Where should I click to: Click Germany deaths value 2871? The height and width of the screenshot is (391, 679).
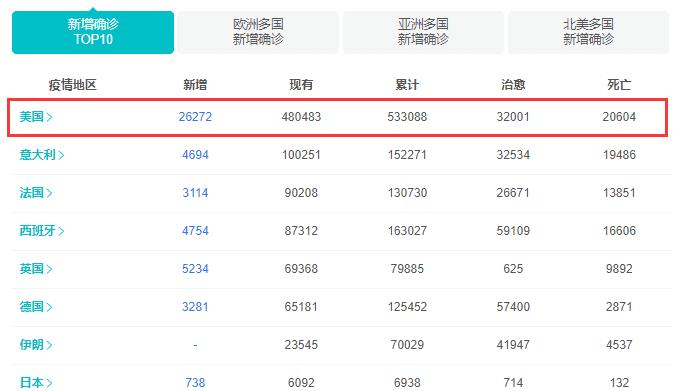tap(619, 307)
